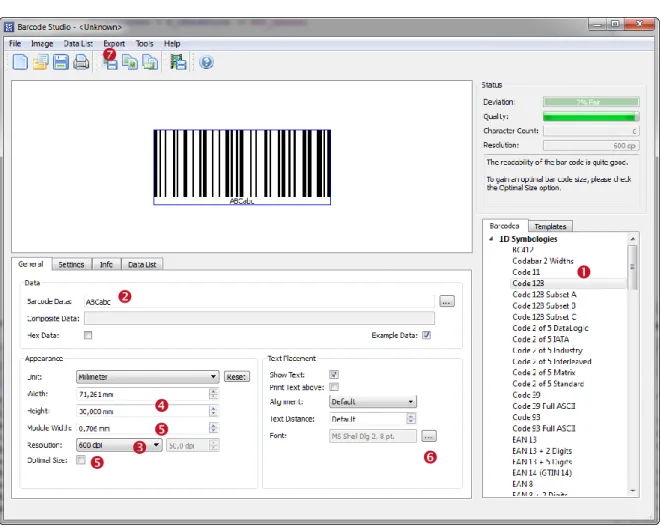Click the first copy-to-clipboard toolbar icon
This screenshot has height=528, width=662.
point(130,62)
